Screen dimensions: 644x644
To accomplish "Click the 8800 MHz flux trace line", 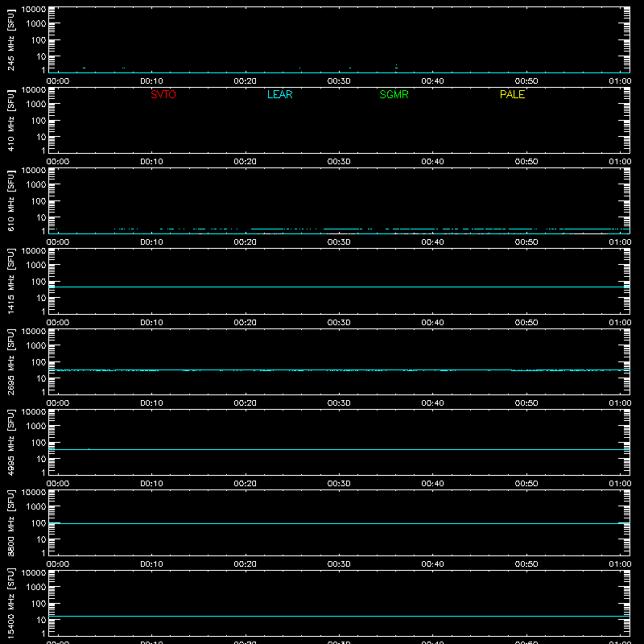I will 339,523.
